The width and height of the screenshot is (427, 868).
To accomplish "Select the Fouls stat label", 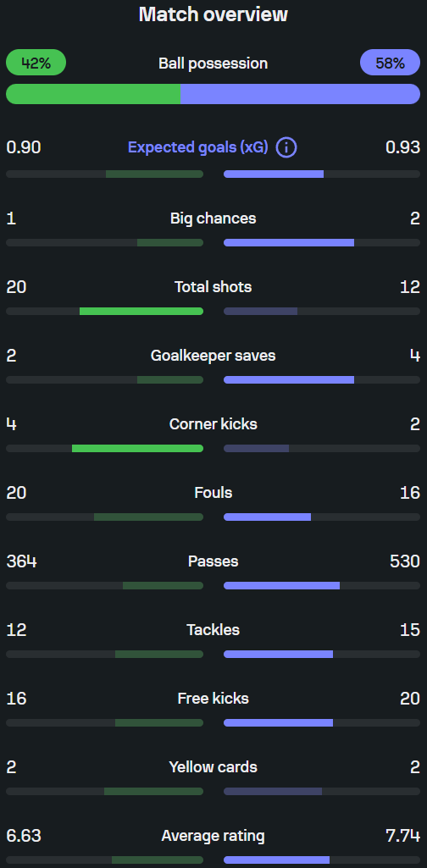I will (x=213, y=493).
